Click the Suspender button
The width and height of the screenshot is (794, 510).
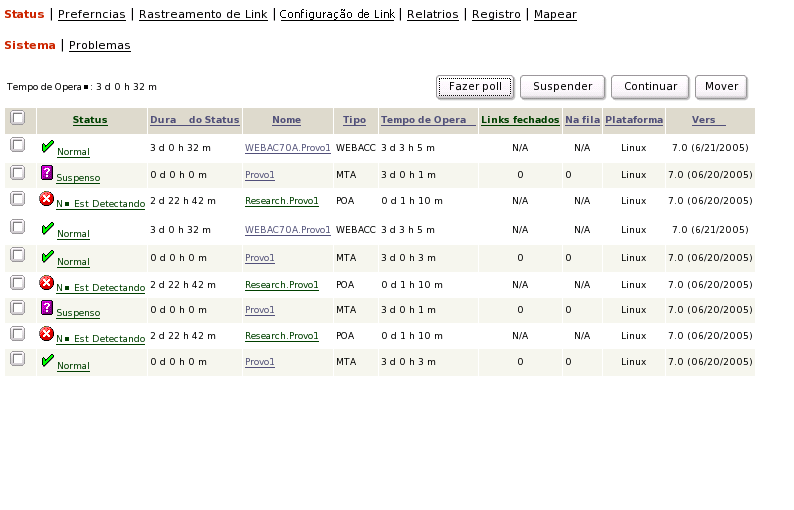click(x=563, y=87)
